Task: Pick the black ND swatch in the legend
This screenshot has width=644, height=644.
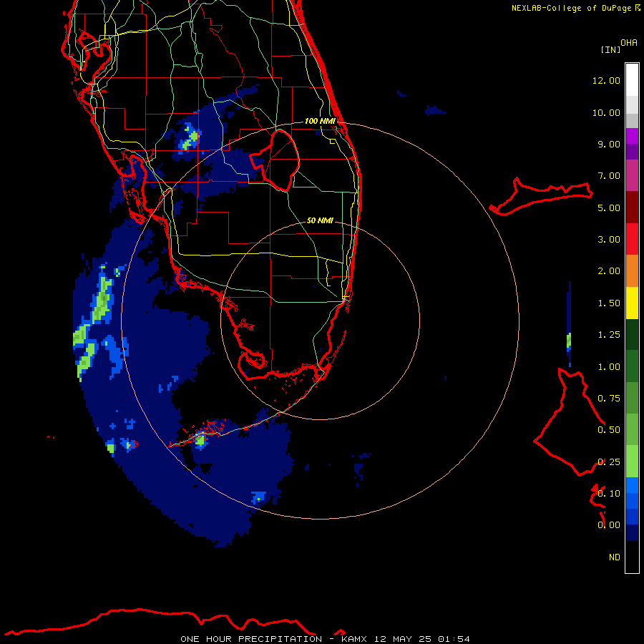Action: click(x=632, y=557)
